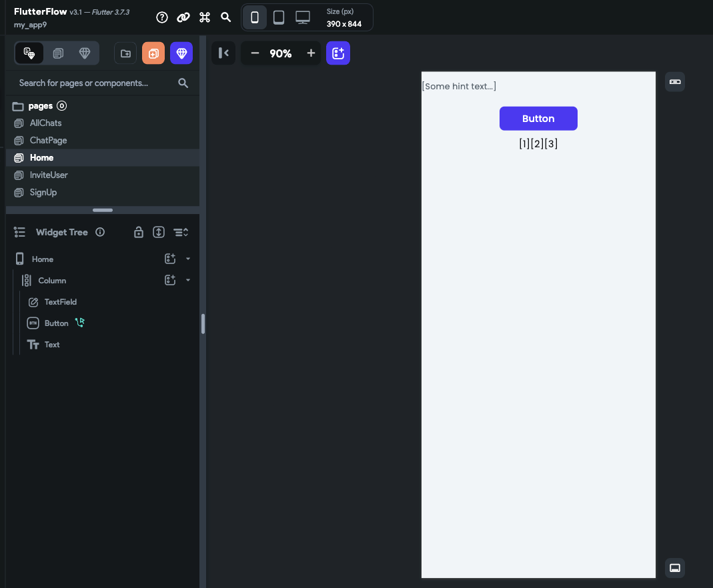Click the purple Button on canvas
Viewport: 713px width, 588px height.
[x=538, y=119]
